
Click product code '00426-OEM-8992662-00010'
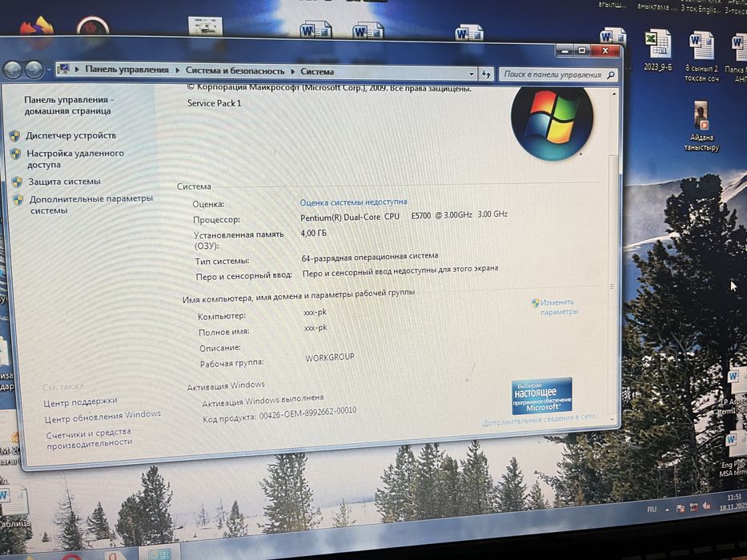(x=307, y=414)
